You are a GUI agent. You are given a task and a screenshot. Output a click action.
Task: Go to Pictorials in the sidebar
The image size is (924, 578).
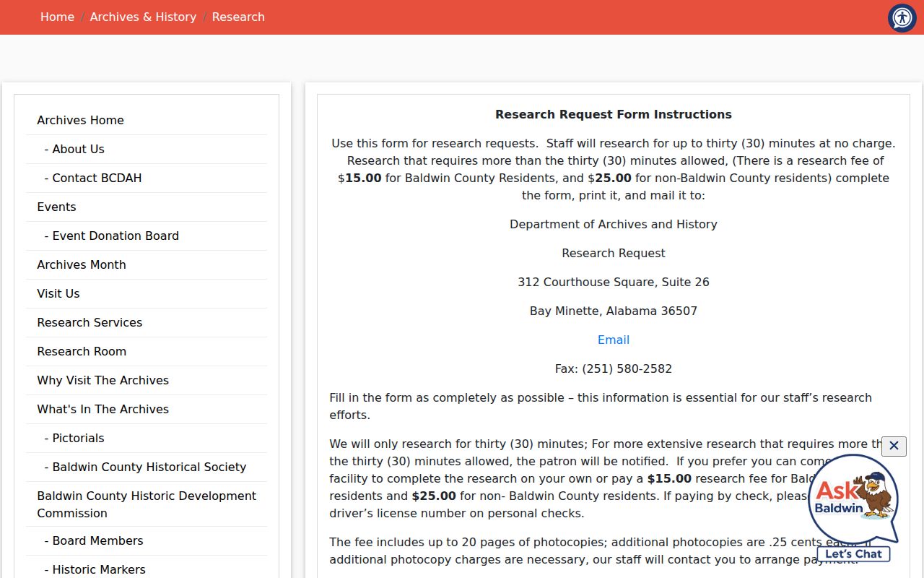click(x=147, y=438)
